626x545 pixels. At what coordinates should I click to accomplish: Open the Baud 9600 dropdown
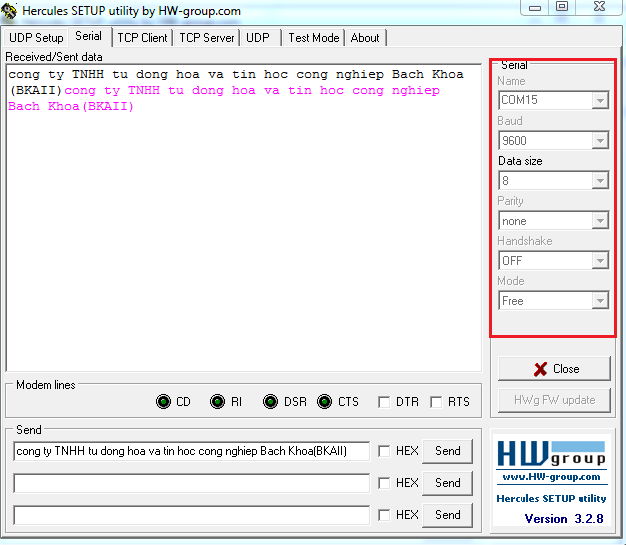click(x=600, y=141)
